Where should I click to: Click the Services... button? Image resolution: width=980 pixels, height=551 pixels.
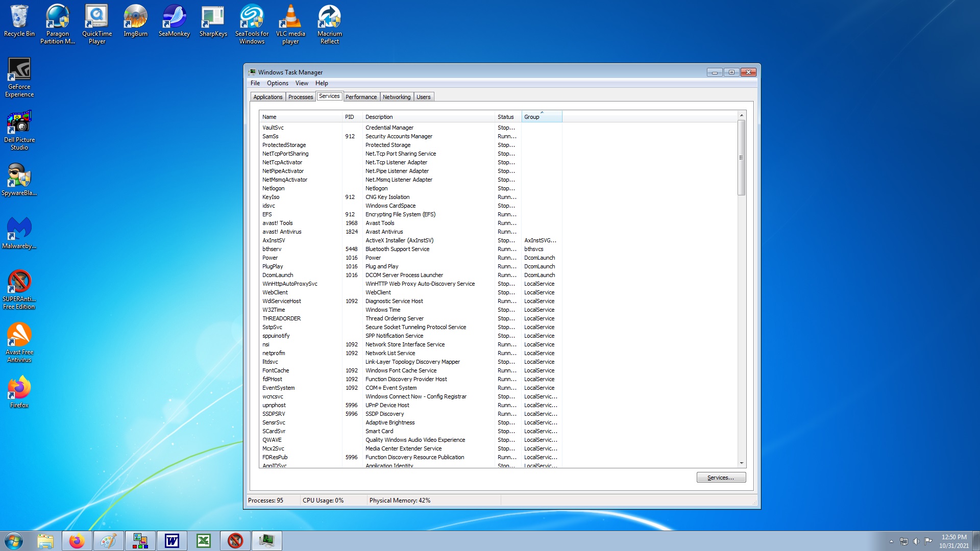click(721, 477)
